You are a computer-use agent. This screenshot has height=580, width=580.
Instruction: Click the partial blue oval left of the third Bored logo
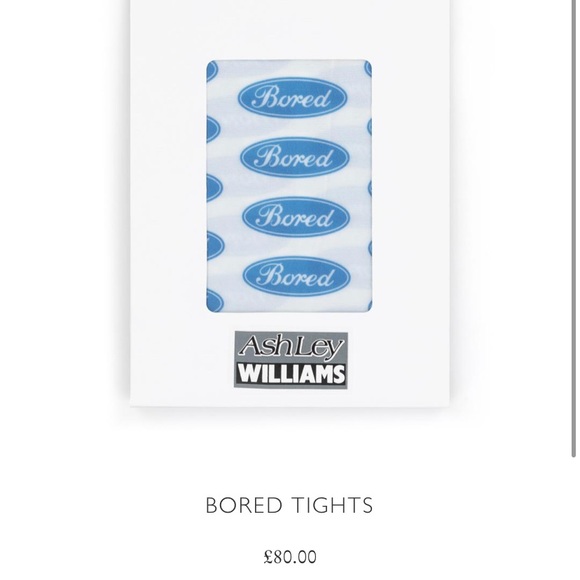point(214,188)
